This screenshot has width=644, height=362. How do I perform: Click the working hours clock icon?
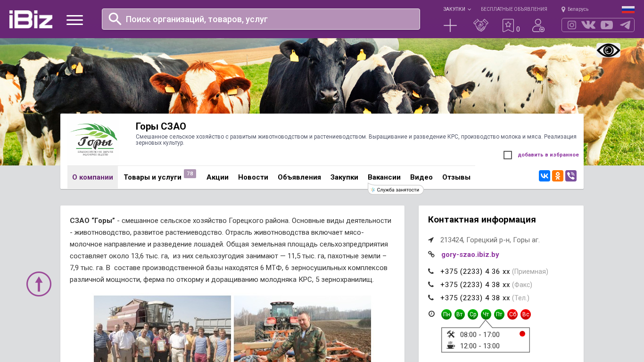pos(431,314)
